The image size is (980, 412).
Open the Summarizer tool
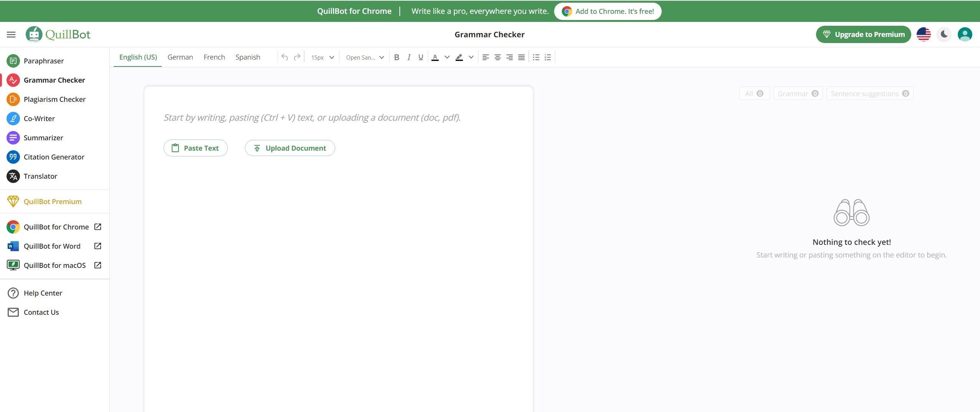(55, 138)
